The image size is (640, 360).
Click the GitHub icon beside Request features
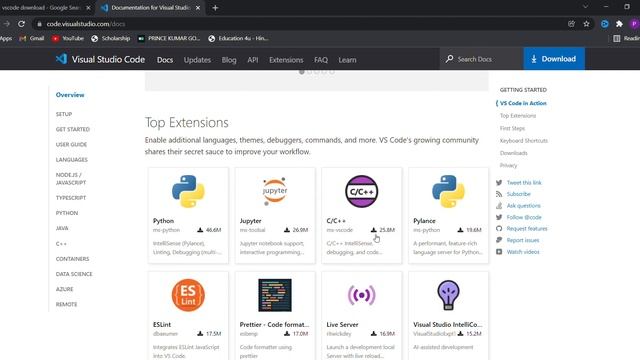[x=499, y=229]
